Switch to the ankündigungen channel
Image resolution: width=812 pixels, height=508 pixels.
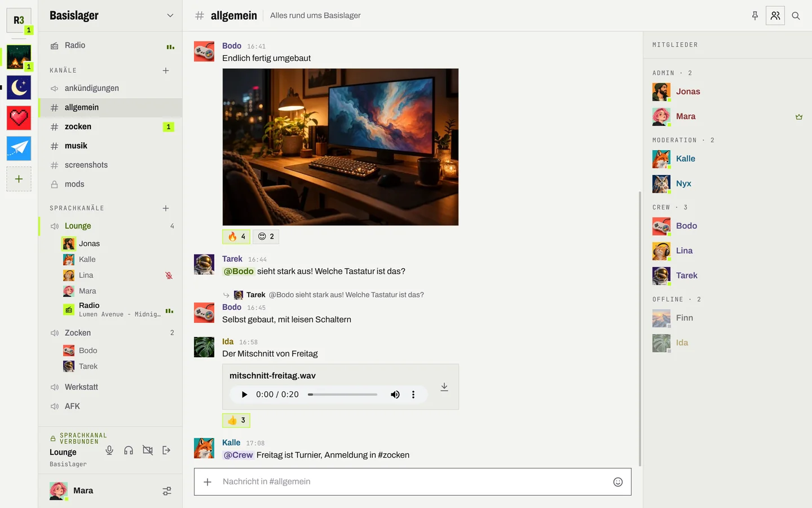pyautogui.click(x=111, y=88)
